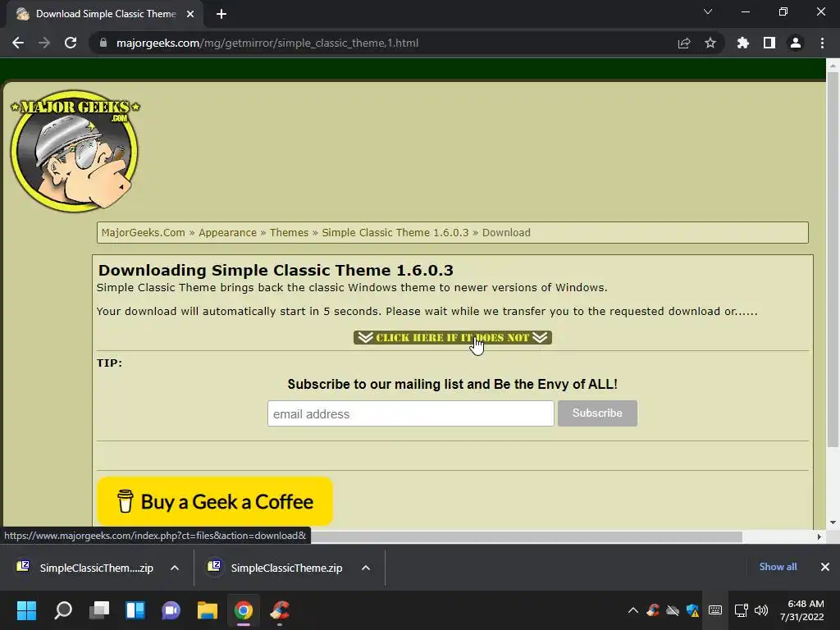This screenshot has height=630, width=840.
Task: Open a new browser tab
Action: [221, 14]
